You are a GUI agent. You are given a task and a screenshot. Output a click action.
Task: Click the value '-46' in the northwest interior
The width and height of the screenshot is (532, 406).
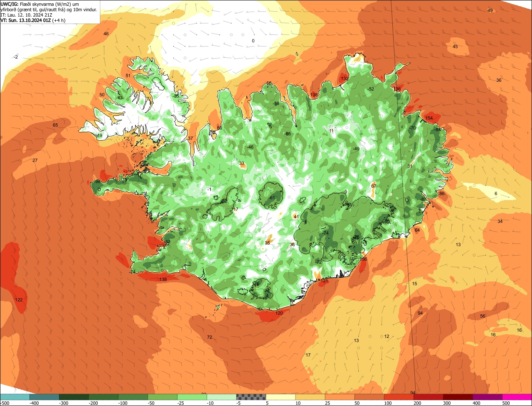click(250, 147)
